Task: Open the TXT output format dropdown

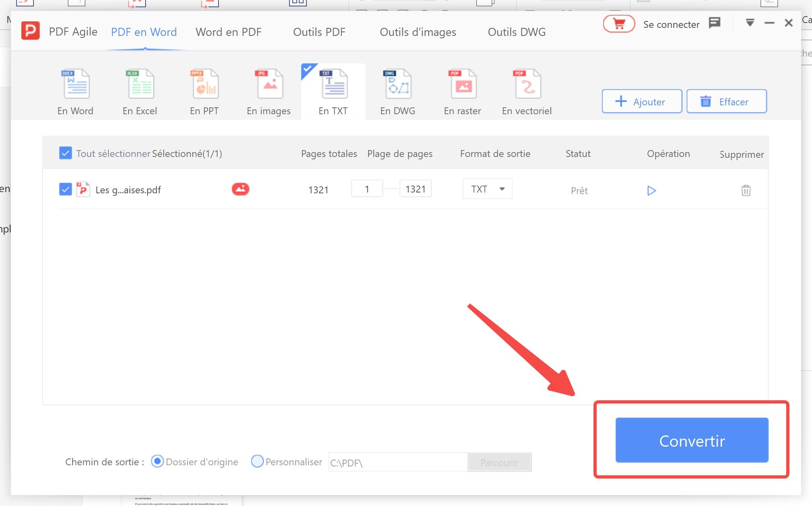Action: (487, 189)
